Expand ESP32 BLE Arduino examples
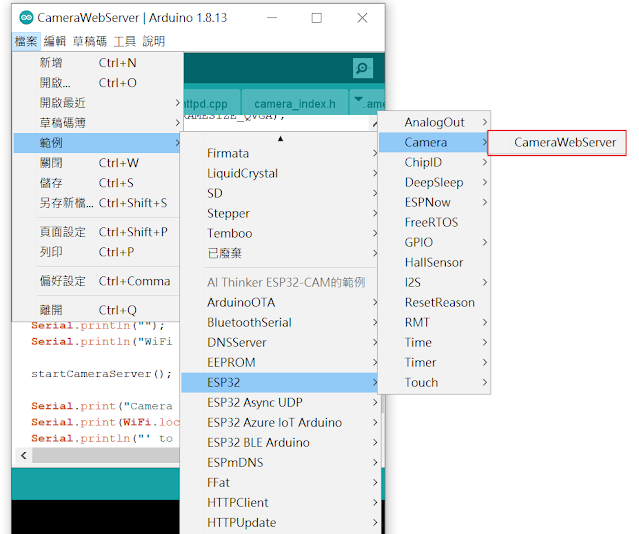 click(280, 442)
